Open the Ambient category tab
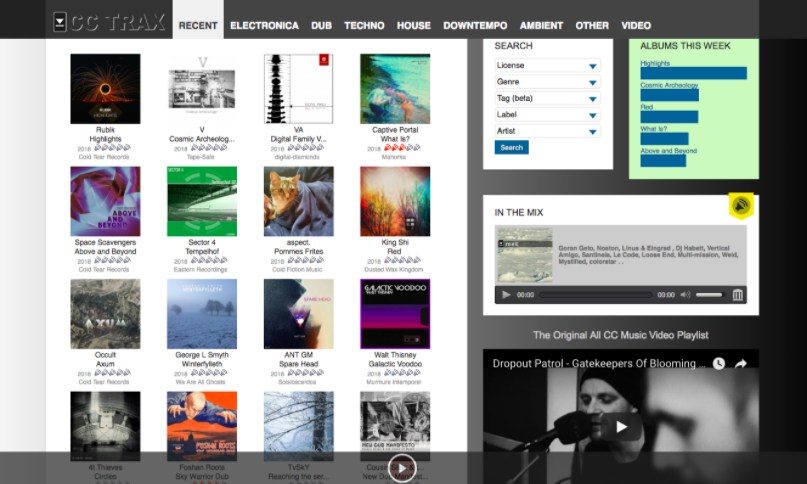807x484 pixels. (543, 25)
